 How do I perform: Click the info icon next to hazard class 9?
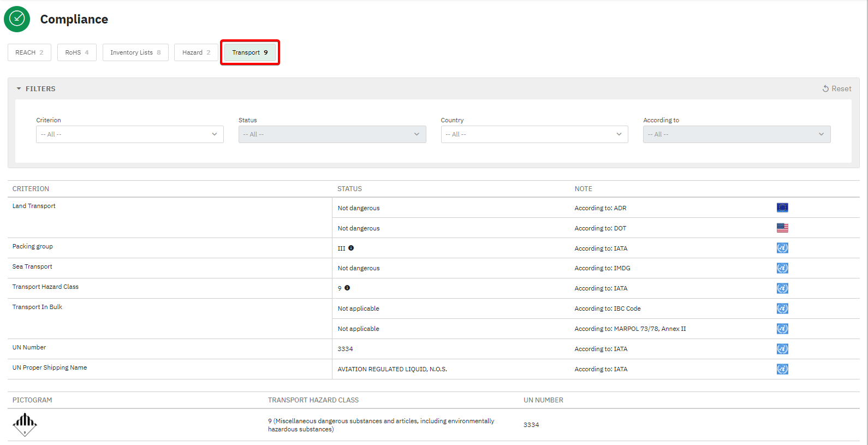(x=347, y=288)
